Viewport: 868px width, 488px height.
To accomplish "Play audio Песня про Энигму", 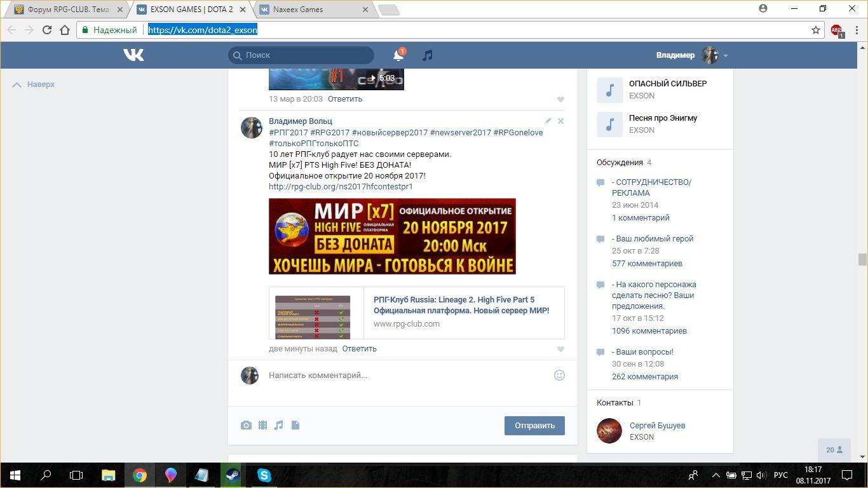I will (x=609, y=124).
